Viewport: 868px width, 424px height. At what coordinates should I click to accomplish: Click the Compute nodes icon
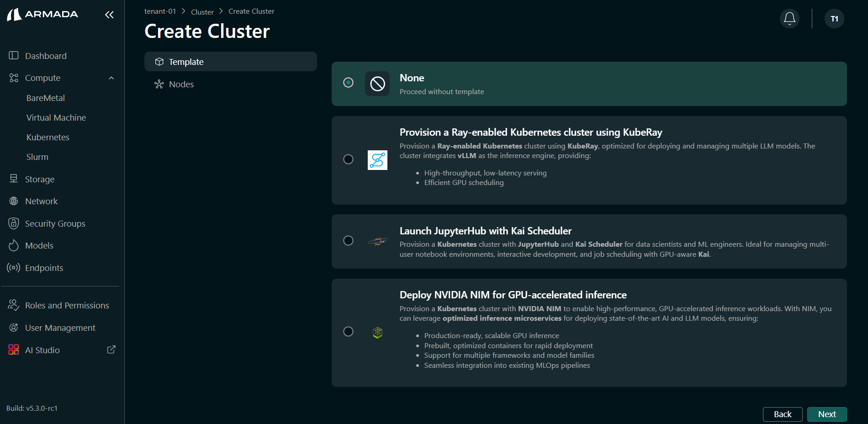(x=14, y=78)
